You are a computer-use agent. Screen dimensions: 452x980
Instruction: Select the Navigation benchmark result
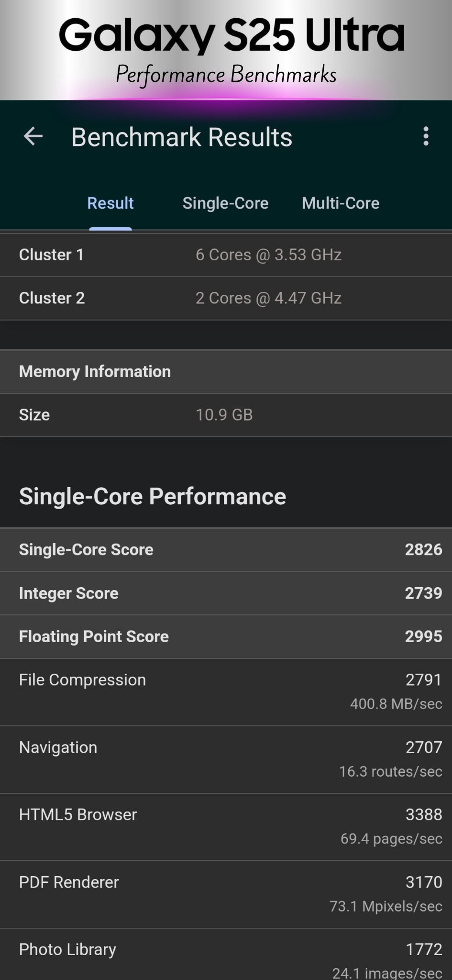226,760
